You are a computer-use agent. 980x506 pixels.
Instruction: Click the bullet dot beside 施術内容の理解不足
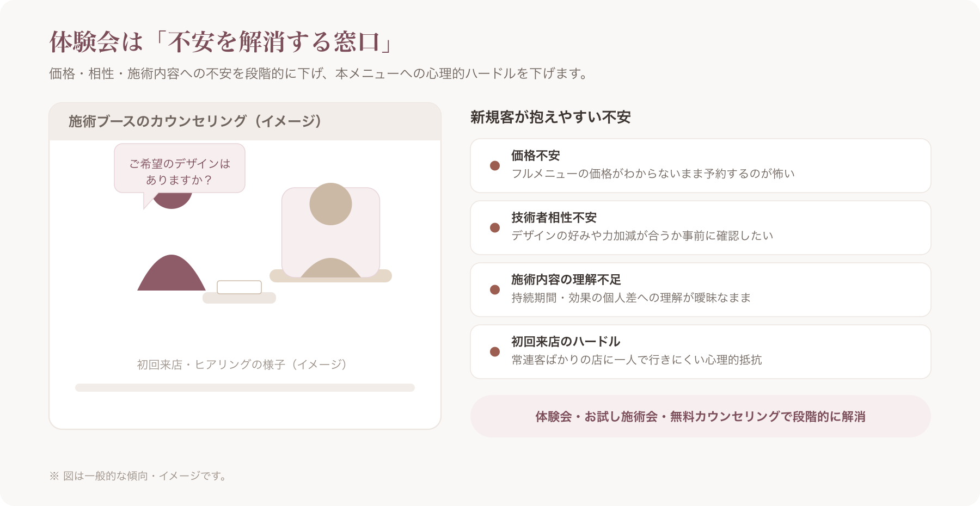point(495,289)
